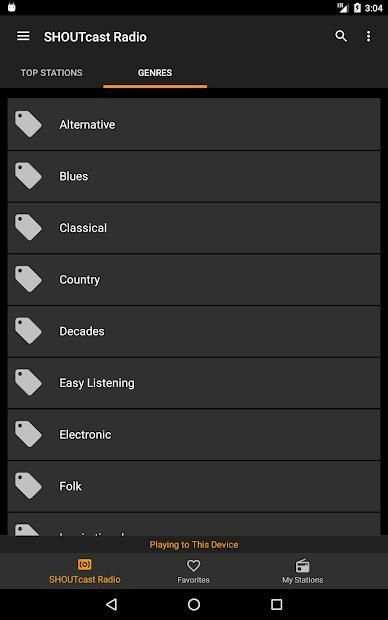Tap the tag icon beside Blues
The height and width of the screenshot is (620, 388).
(x=28, y=176)
